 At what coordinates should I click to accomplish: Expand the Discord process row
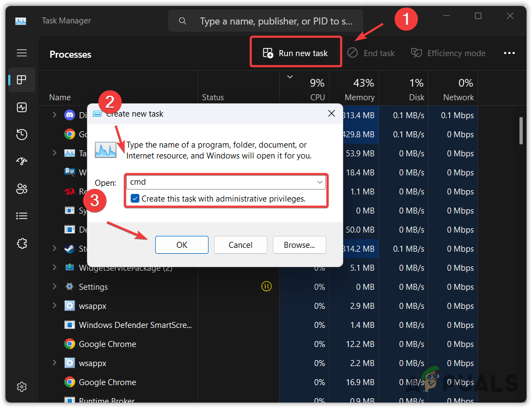54,115
